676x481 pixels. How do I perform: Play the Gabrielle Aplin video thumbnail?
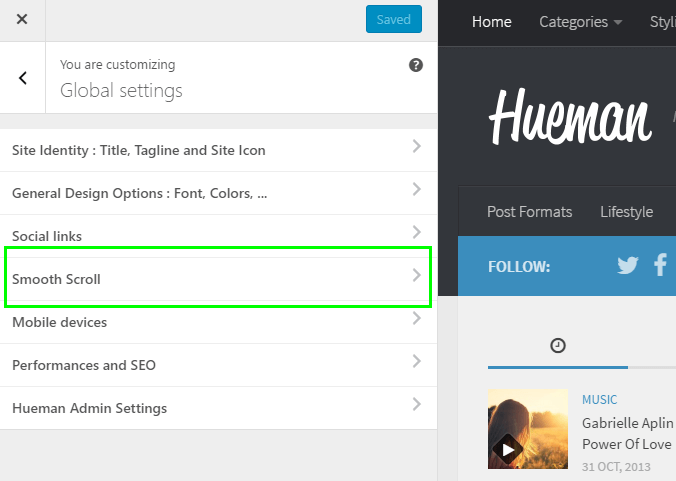528,429
